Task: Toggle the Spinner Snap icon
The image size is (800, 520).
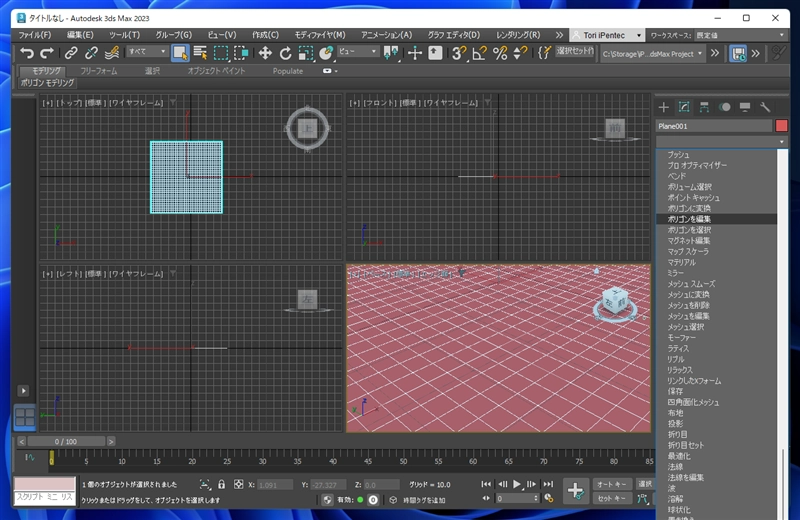Action: tap(520, 53)
